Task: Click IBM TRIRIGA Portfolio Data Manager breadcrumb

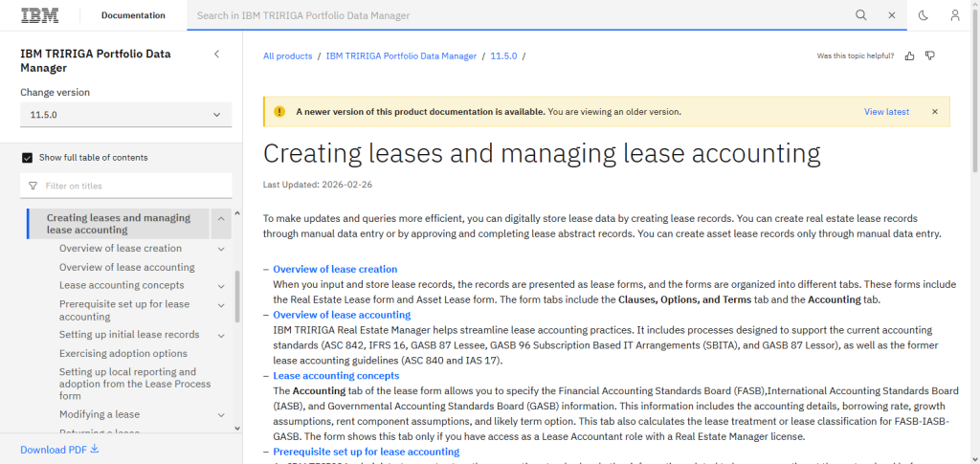Action: (401, 56)
